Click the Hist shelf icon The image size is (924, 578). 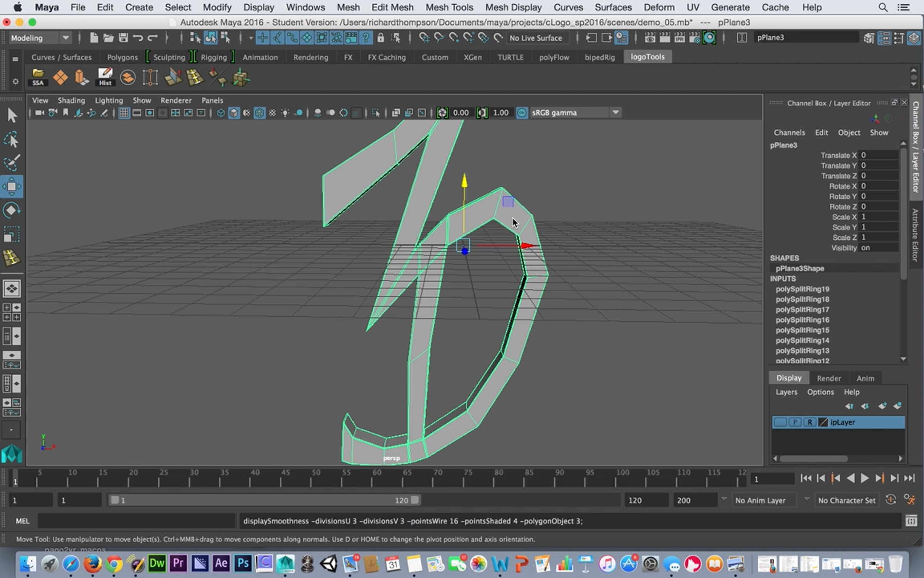click(x=105, y=77)
